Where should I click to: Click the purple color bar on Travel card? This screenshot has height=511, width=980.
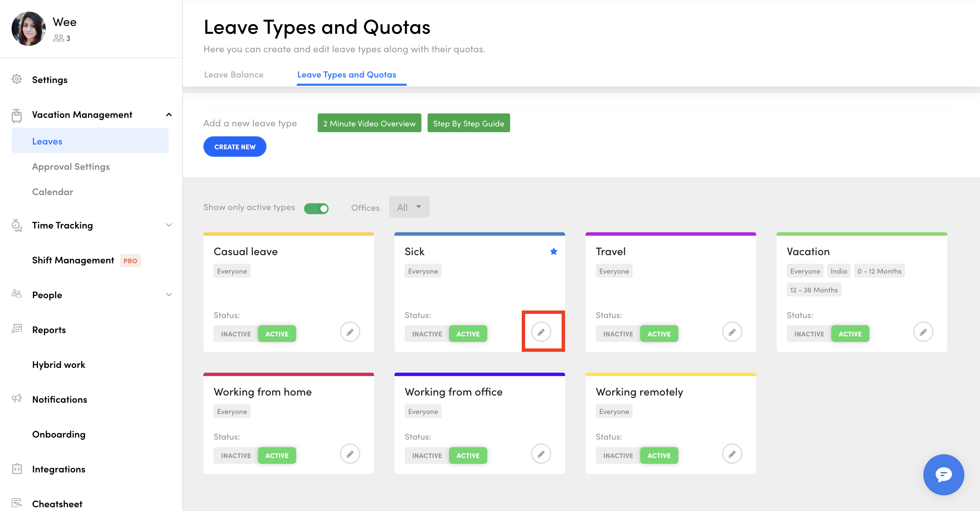coord(670,234)
